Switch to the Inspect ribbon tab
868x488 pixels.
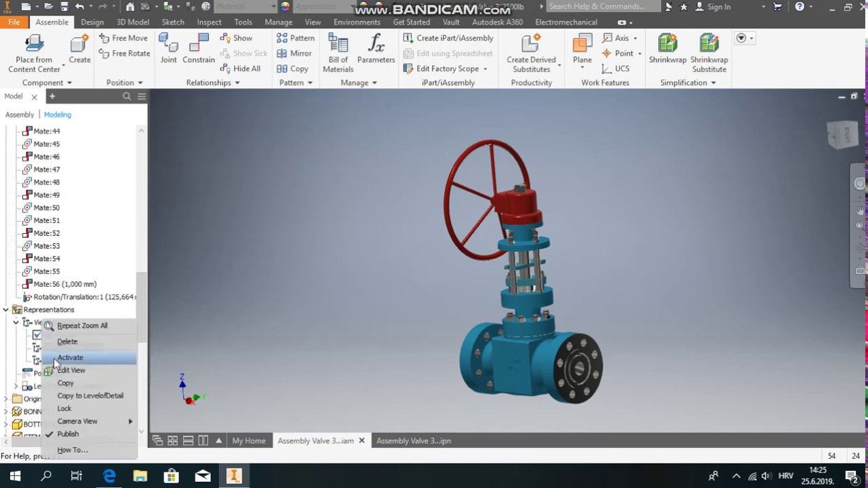click(209, 22)
